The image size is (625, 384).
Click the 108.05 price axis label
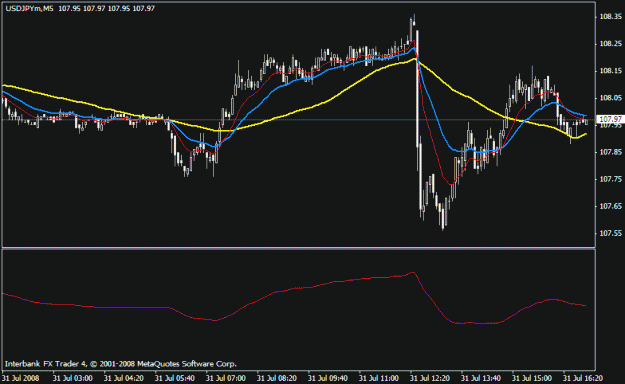pyautogui.click(x=610, y=98)
